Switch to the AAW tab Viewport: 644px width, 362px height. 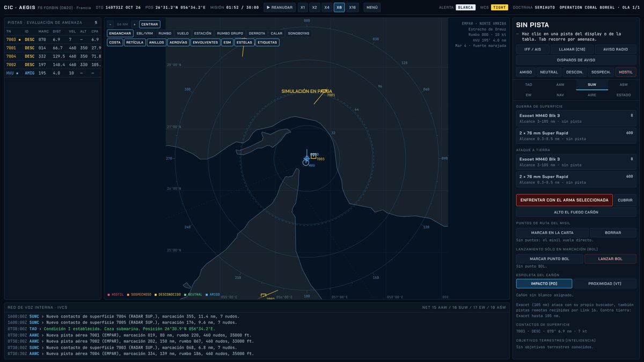tap(560, 84)
